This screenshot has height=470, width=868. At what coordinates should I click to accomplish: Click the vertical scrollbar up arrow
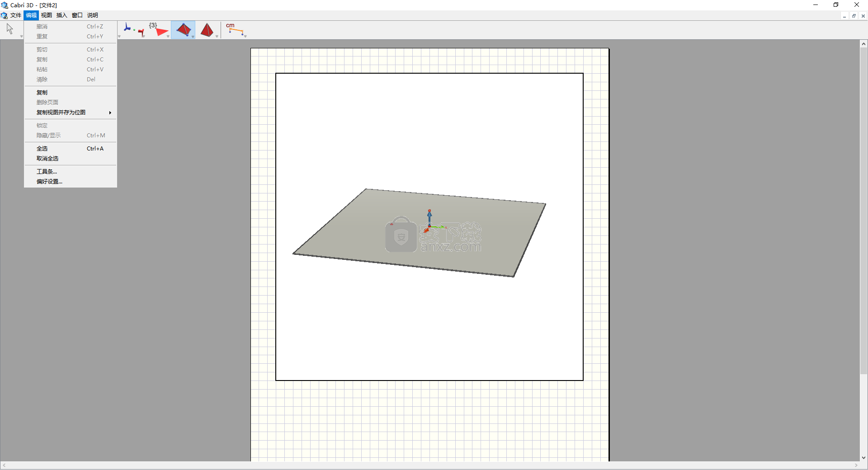point(863,44)
